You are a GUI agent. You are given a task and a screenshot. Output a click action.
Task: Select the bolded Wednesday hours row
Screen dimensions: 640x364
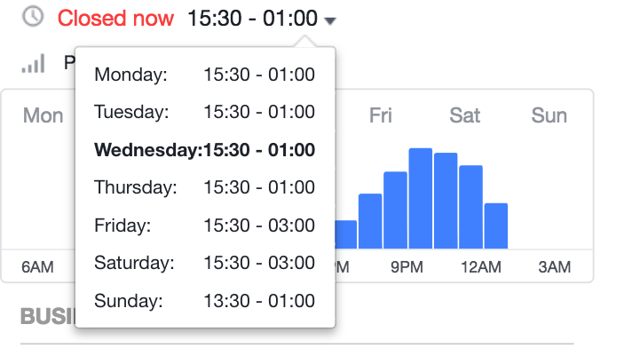pyautogui.click(x=204, y=150)
